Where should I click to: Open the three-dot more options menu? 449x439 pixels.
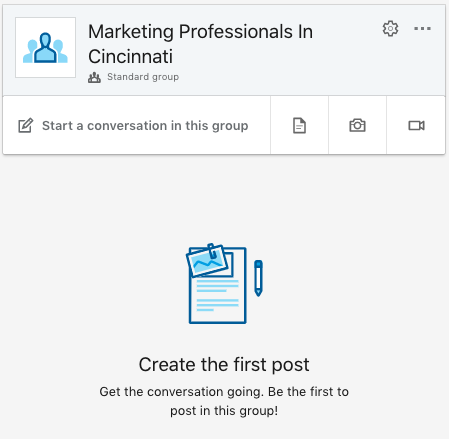[422, 29]
